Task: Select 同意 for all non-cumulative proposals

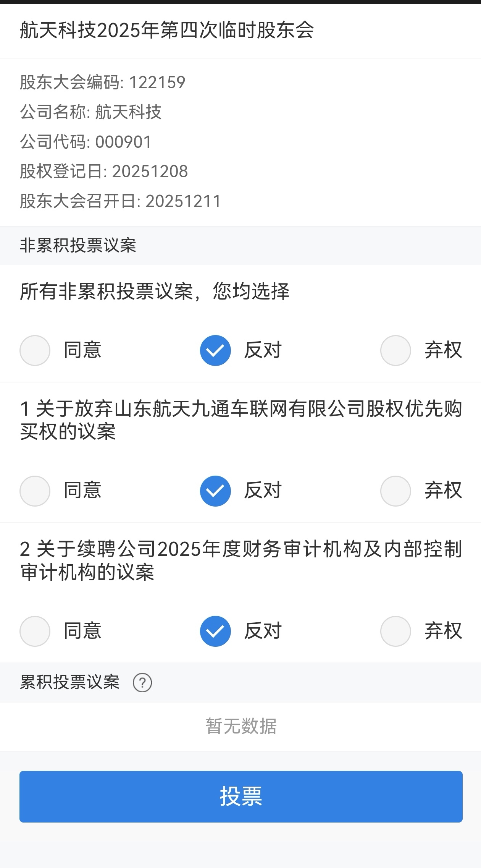Action: 35,350
